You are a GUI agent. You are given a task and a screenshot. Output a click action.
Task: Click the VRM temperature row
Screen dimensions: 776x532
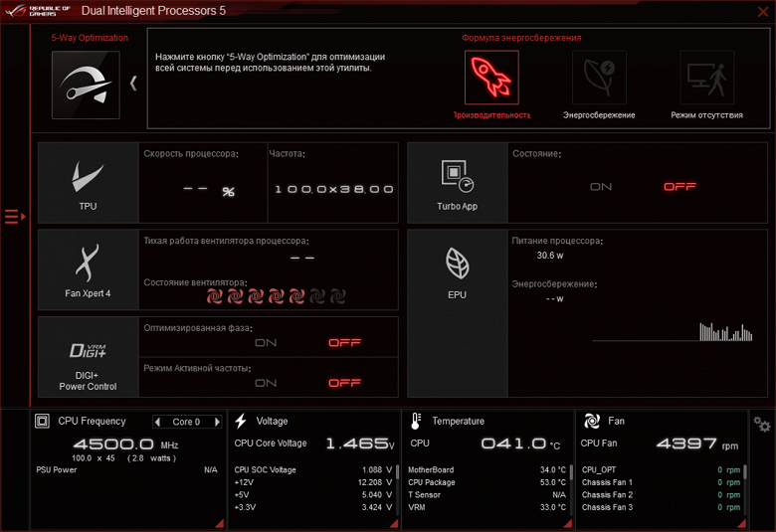pyautogui.click(x=486, y=507)
